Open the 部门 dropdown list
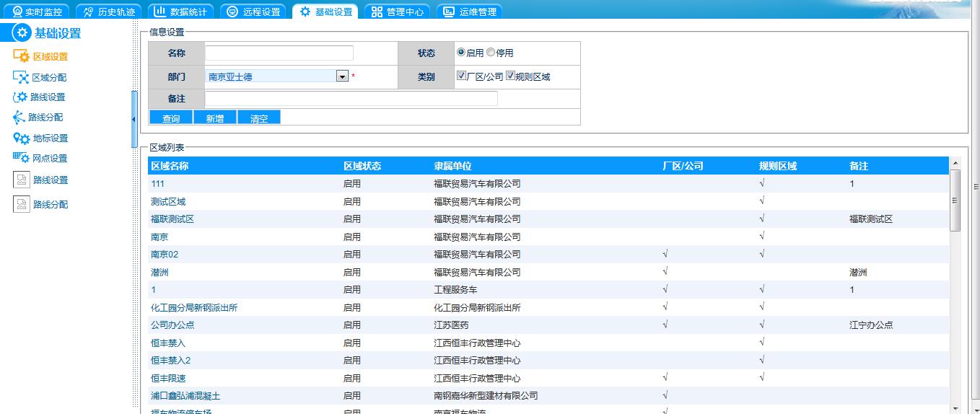 click(342, 76)
